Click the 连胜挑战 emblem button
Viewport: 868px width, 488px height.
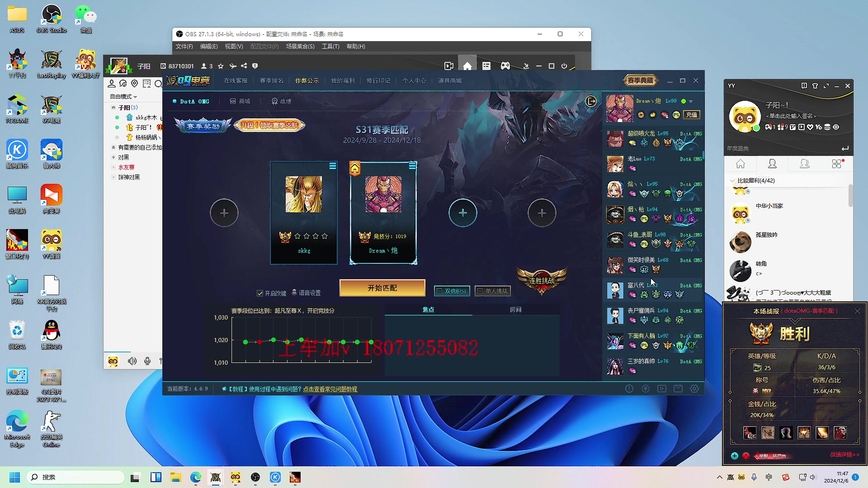point(542,280)
